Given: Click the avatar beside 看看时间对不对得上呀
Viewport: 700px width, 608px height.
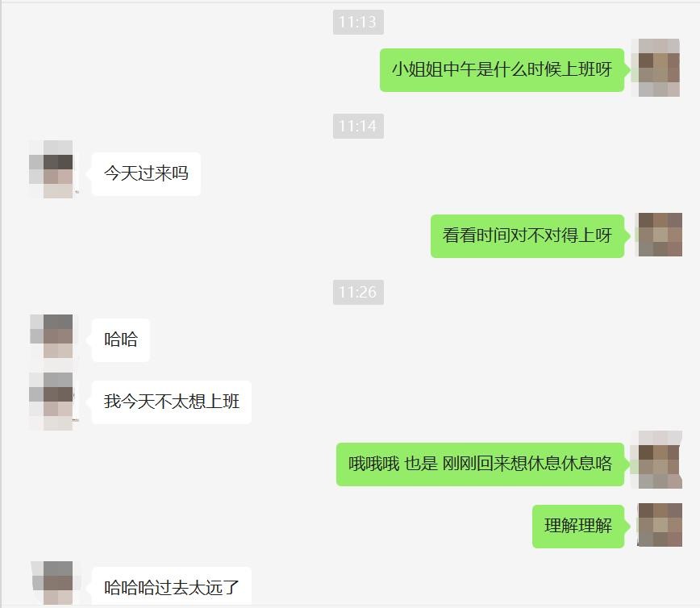Looking at the screenshot, I should 660,235.
